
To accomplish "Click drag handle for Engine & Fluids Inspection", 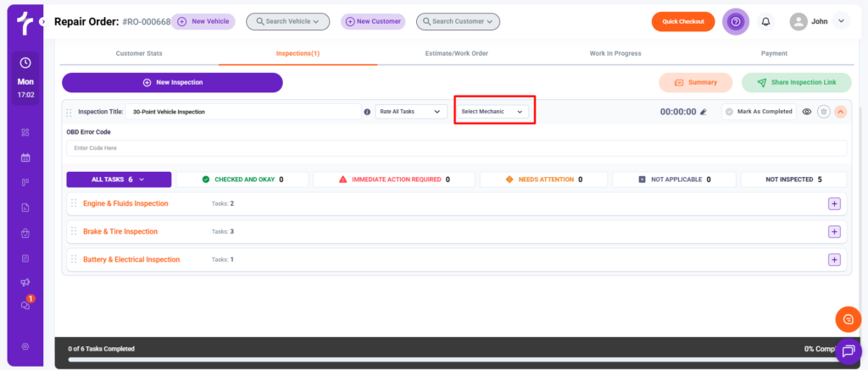I will [x=74, y=203].
